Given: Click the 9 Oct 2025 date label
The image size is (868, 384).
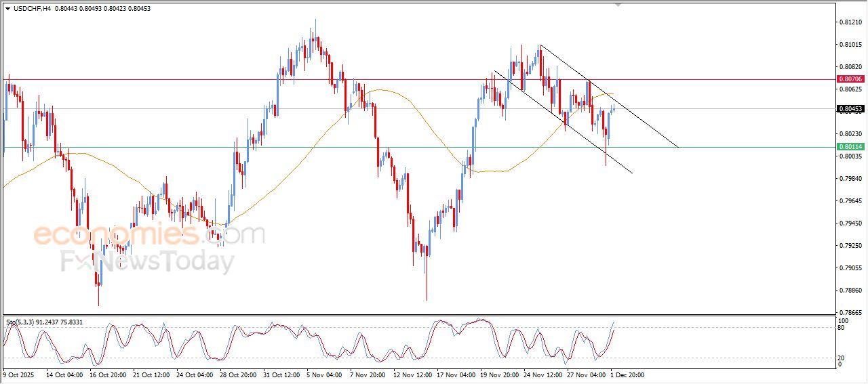Looking at the screenshot, I should pos(20,374).
